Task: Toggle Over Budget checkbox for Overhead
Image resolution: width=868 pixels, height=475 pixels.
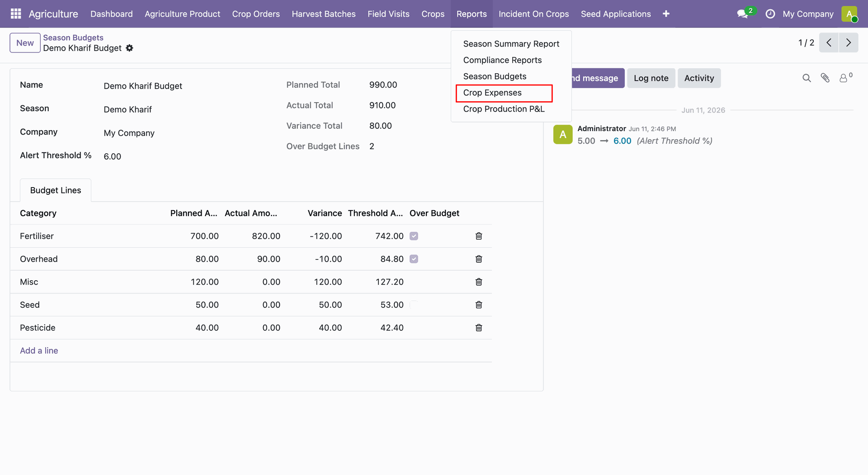Action: pos(414,259)
